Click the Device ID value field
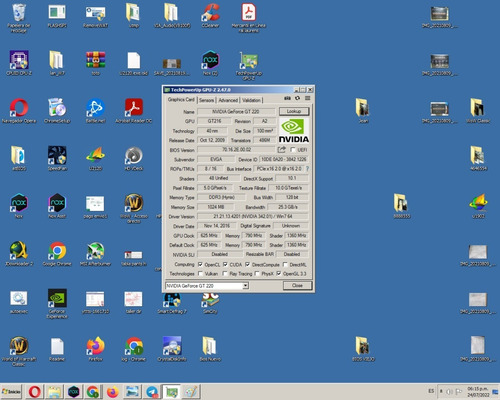Viewport: 500px width, 400px height. click(x=284, y=159)
